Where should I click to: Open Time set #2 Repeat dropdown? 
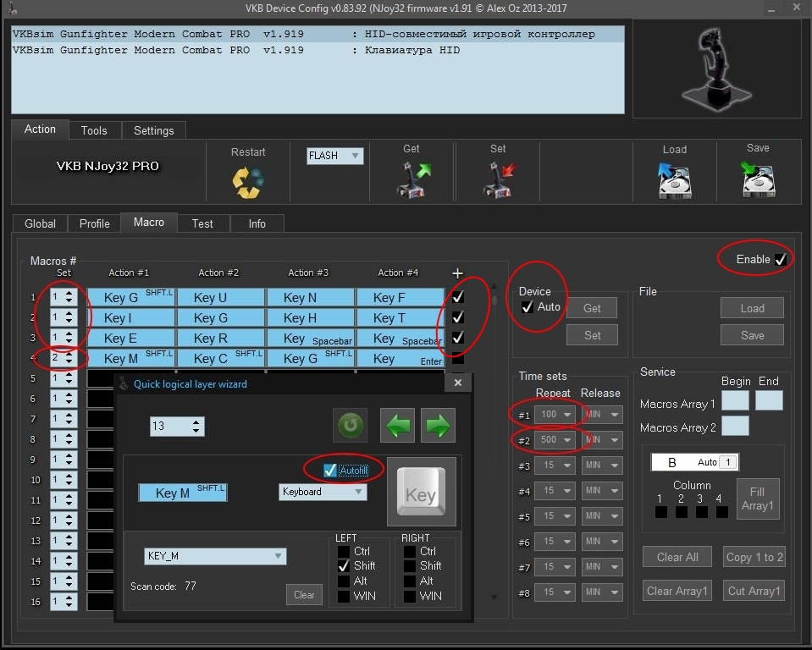555,440
